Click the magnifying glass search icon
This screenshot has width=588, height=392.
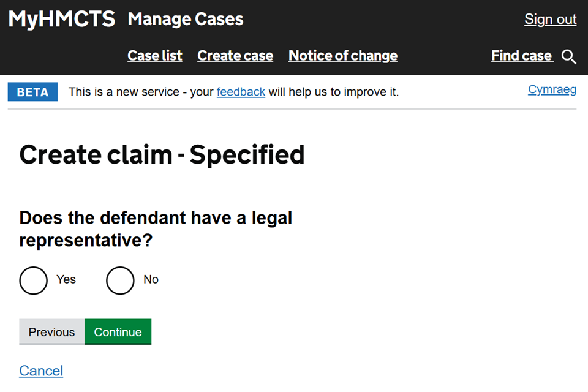pyautogui.click(x=569, y=56)
